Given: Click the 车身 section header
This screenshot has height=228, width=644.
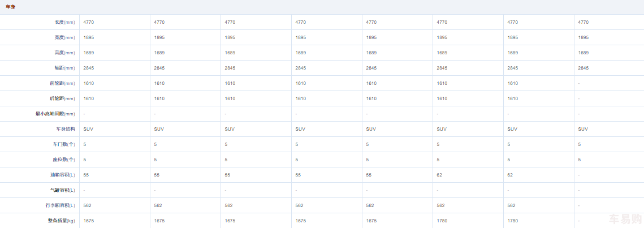Looking at the screenshot, I should coord(10,7).
